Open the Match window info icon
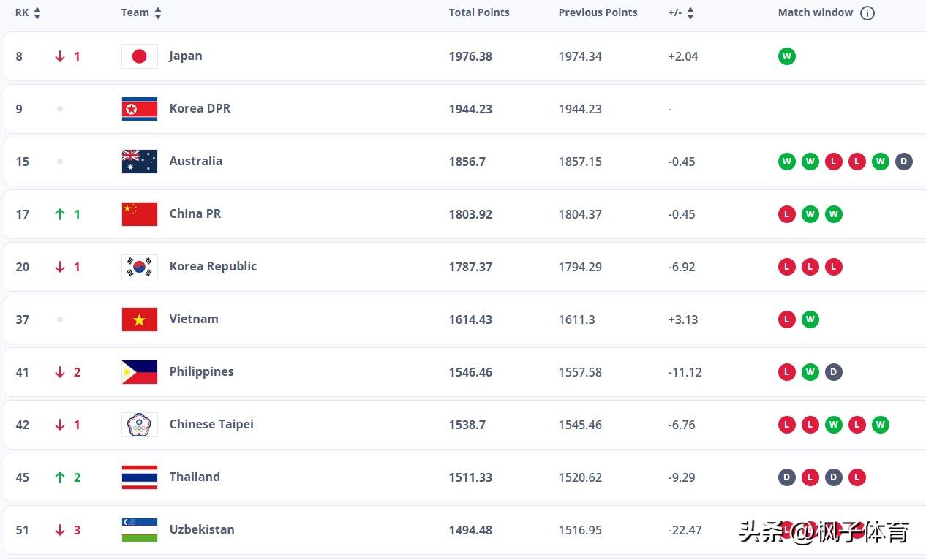 coord(867,13)
